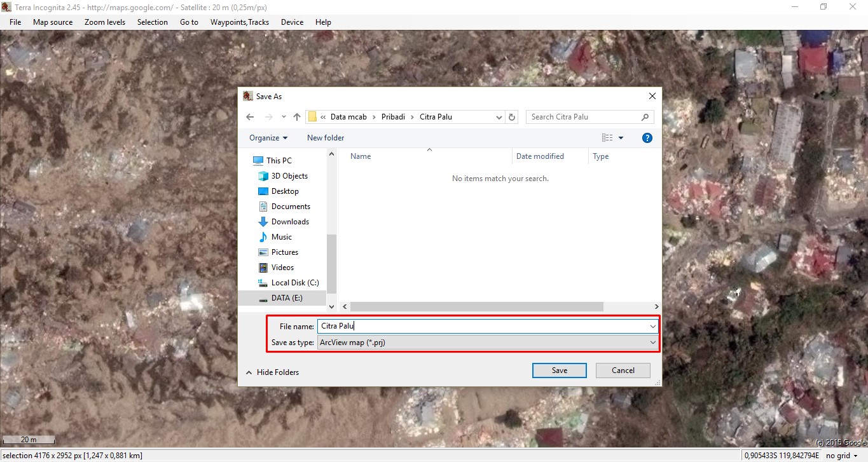Open the Downloads folder in sidebar

(x=289, y=222)
